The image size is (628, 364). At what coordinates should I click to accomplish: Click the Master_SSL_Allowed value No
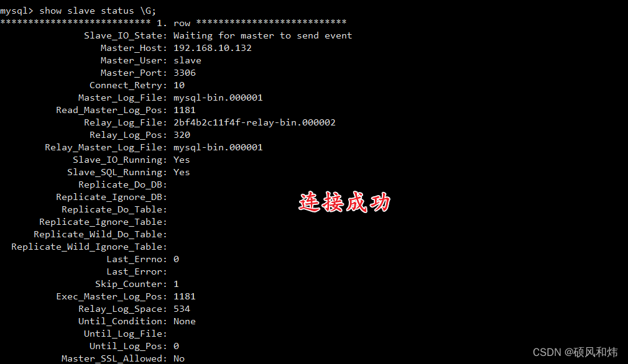(178, 358)
